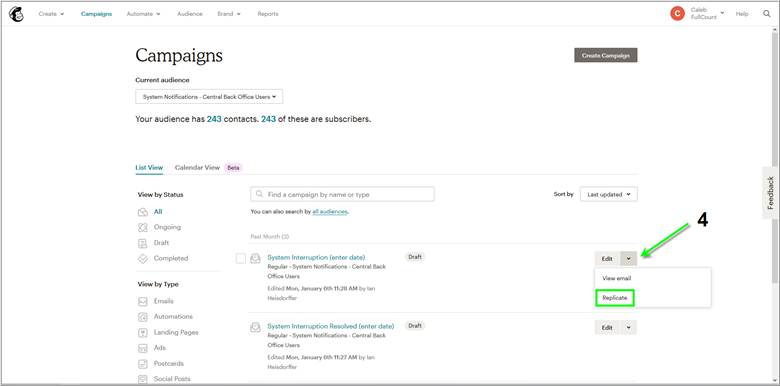Viewport: 780px width, 386px height.
Task: Filter by Emails type
Action: click(x=164, y=301)
